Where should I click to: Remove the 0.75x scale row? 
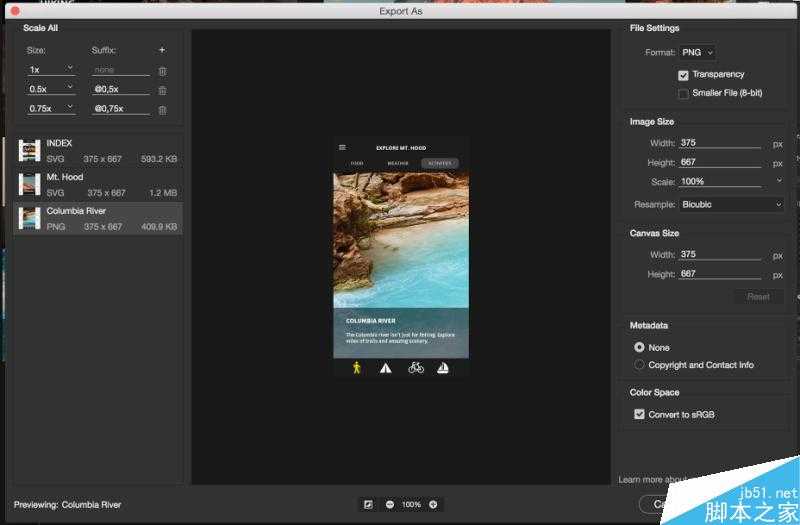pos(162,110)
